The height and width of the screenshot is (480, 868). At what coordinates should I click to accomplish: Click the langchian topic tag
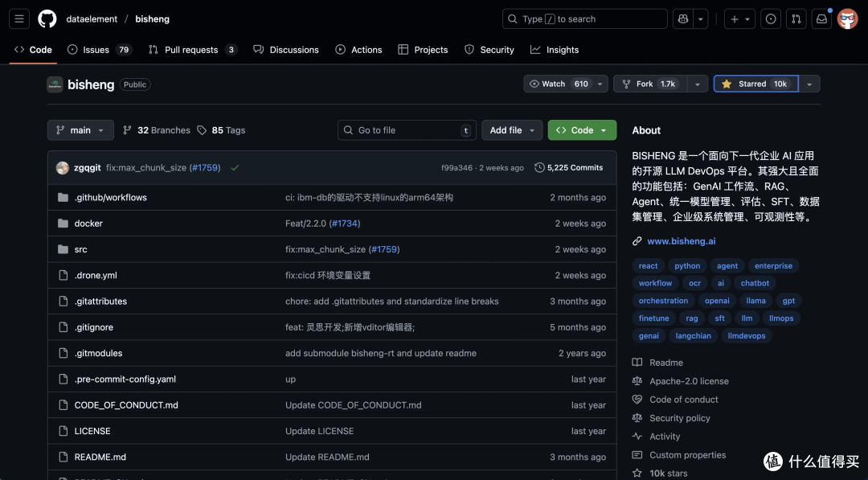[693, 335]
